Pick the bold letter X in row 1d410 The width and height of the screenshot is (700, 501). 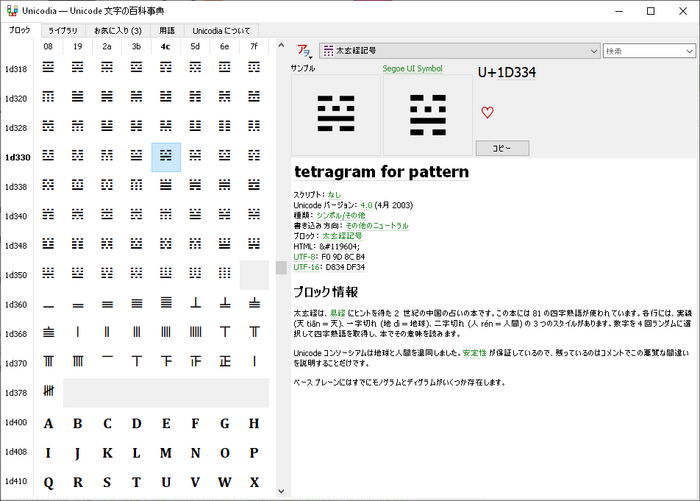[x=254, y=481]
